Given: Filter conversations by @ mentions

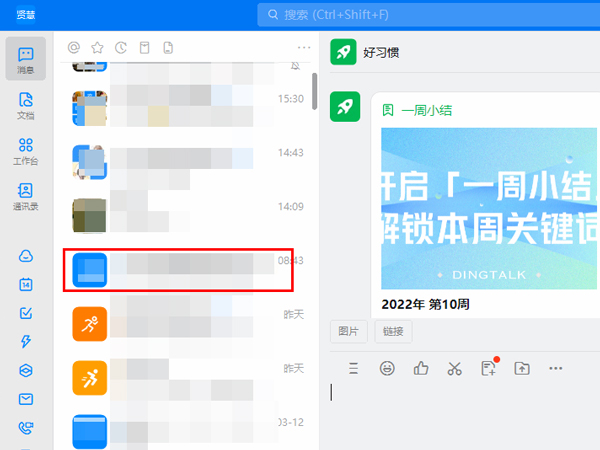Looking at the screenshot, I should point(73,47).
